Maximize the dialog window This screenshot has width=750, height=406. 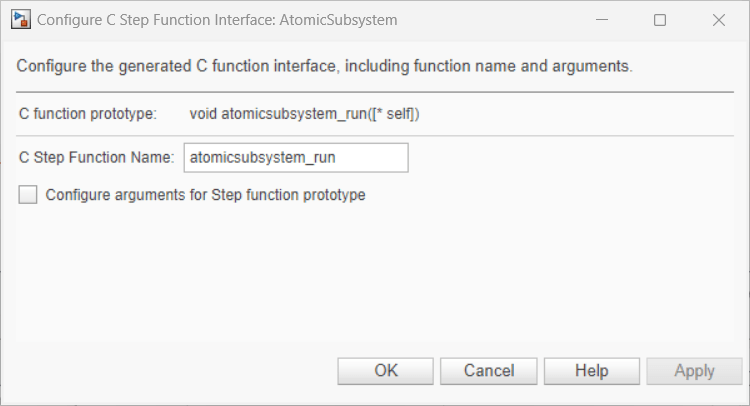[x=660, y=19]
